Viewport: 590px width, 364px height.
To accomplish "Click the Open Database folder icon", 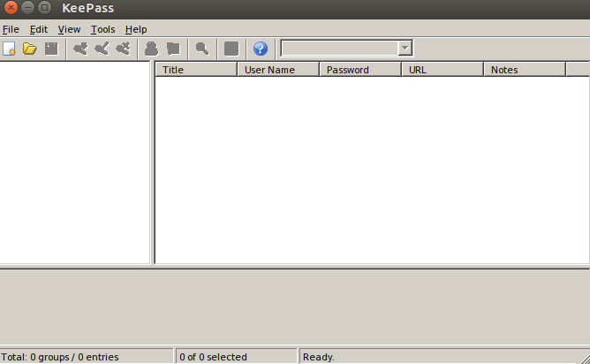I will point(30,49).
